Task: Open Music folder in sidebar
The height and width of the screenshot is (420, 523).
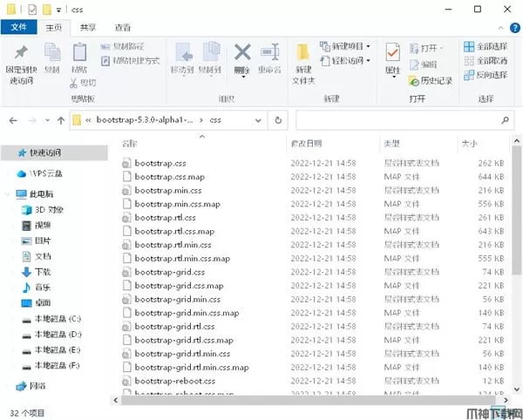Action: (x=36, y=288)
